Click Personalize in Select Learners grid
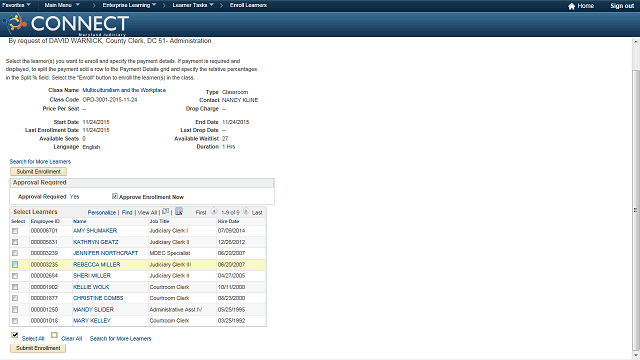The image size is (640, 360). pos(102,213)
